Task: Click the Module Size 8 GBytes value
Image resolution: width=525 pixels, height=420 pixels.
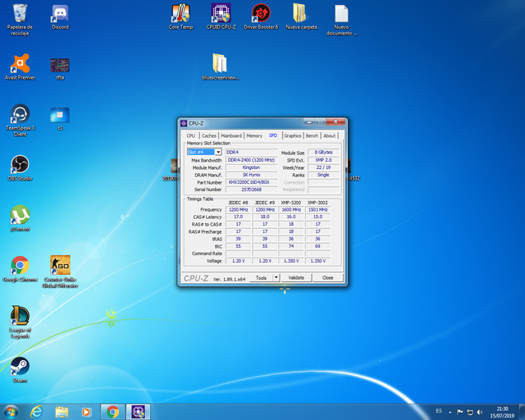Action: click(x=323, y=152)
